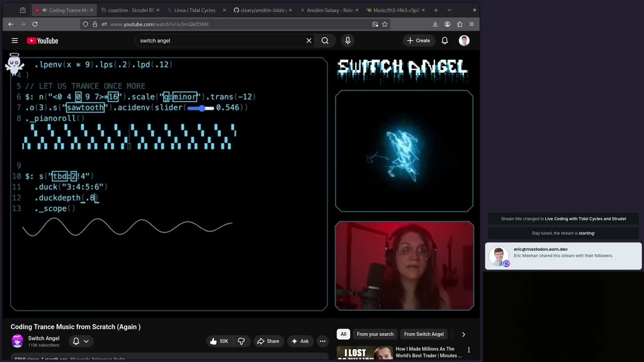Select the 'From your search' chip
The height and width of the screenshot is (362, 644).
click(x=375, y=334)
